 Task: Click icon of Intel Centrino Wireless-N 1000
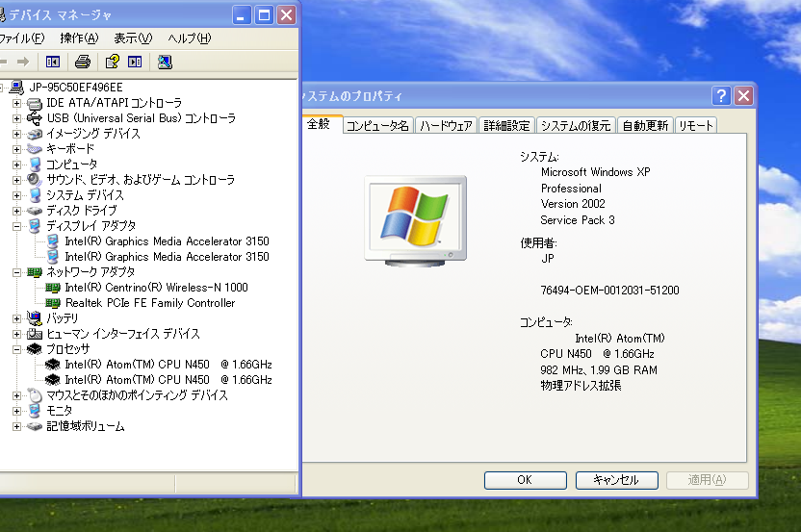click(x=53, y=288)
